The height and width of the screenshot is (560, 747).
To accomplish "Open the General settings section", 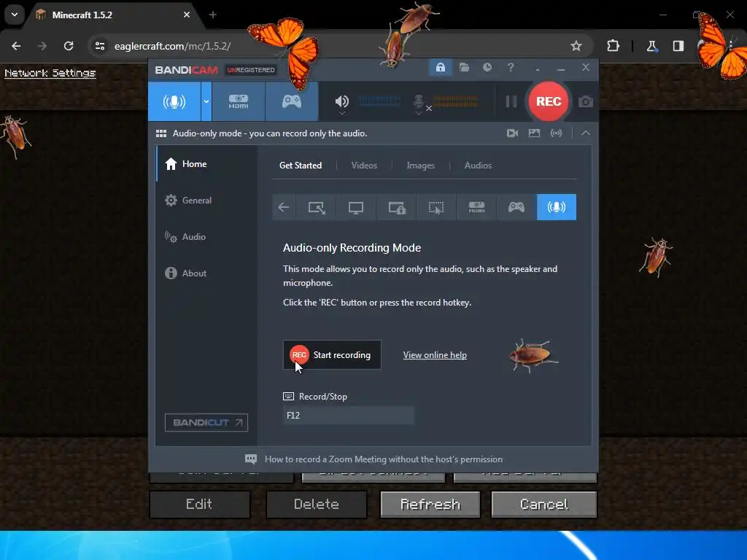I will pyautogui.click(x=206, y=201).
